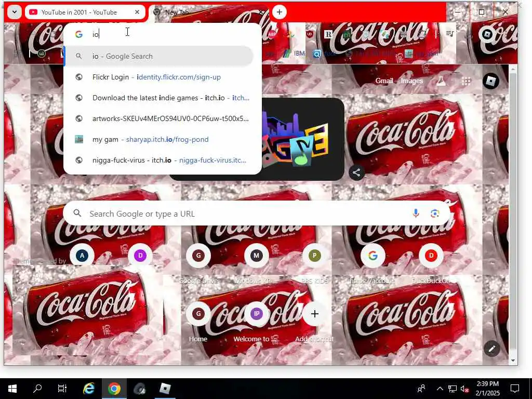The height and width of the screenshot is (399, 532).
Task: Open taskbar search magnifier
Action: tap(37, 389)
